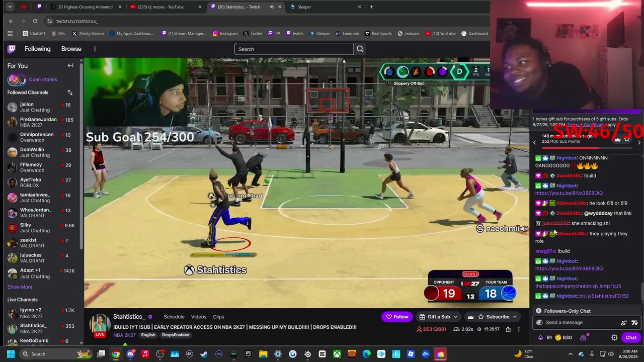The width and height of the screenshot is (644, 362).
Task: Follow the Stahtistics_ channel
Action: (x=396, y=317)
